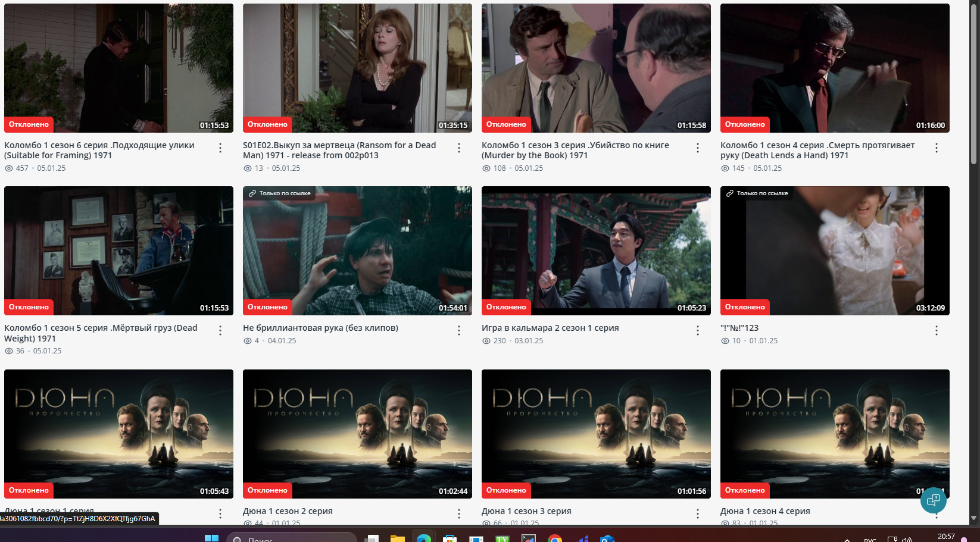Open options menu for Death Lends a Hand
The image size is (980, 542).
pyautogui.click(x=937, y=148)
